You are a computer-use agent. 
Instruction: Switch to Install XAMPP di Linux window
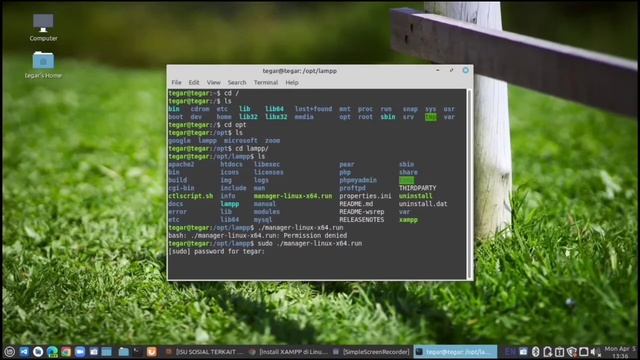point(288,351)
